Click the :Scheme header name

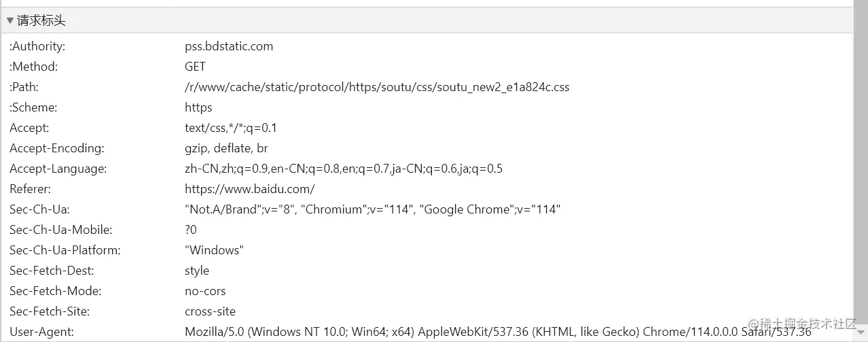point(33,107)
